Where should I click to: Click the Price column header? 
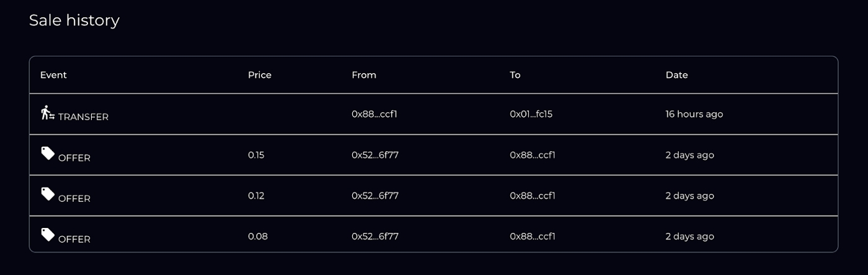260,75
